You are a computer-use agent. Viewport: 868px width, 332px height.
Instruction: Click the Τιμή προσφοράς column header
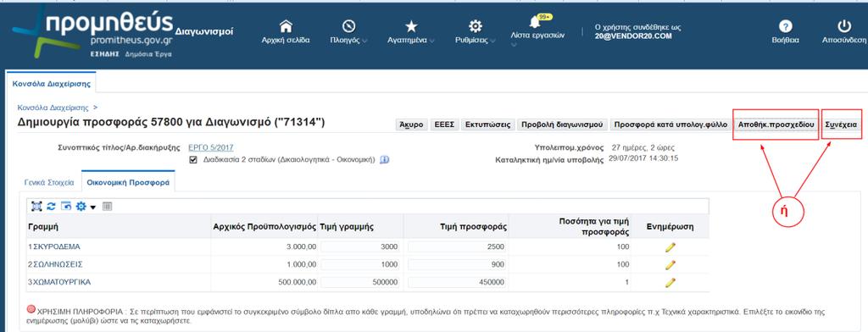click(473, 227)
